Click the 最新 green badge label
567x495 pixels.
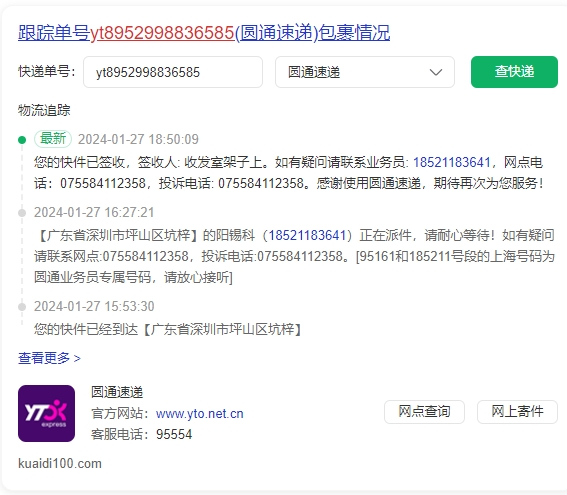click(x=53, y=139)
